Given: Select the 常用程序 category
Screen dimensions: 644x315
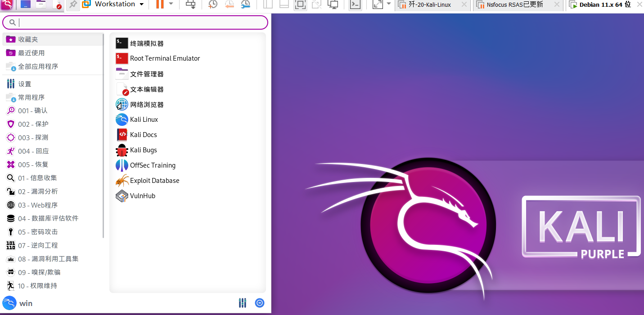Looking at the screenshot, I should click(x=53, y=97).
